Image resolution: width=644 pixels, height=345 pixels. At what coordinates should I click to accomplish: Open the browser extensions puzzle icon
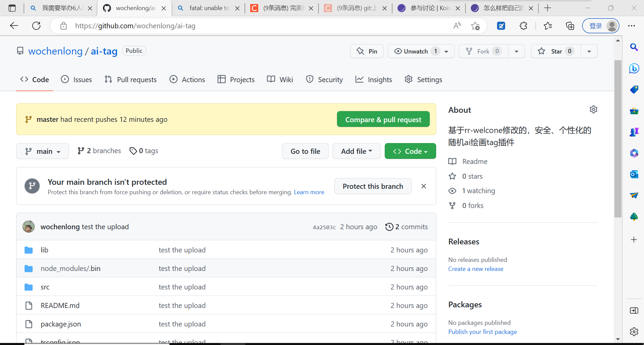[x=523, y=26]
